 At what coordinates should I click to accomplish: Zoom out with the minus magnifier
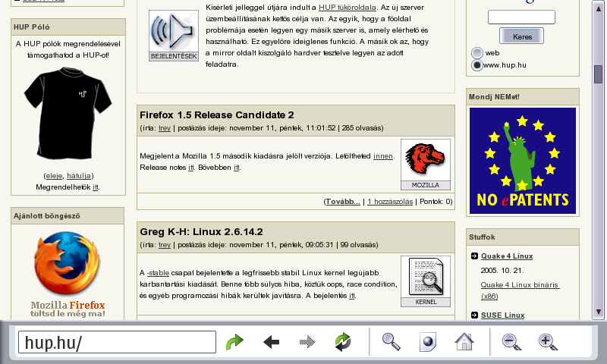coord(511,342)
